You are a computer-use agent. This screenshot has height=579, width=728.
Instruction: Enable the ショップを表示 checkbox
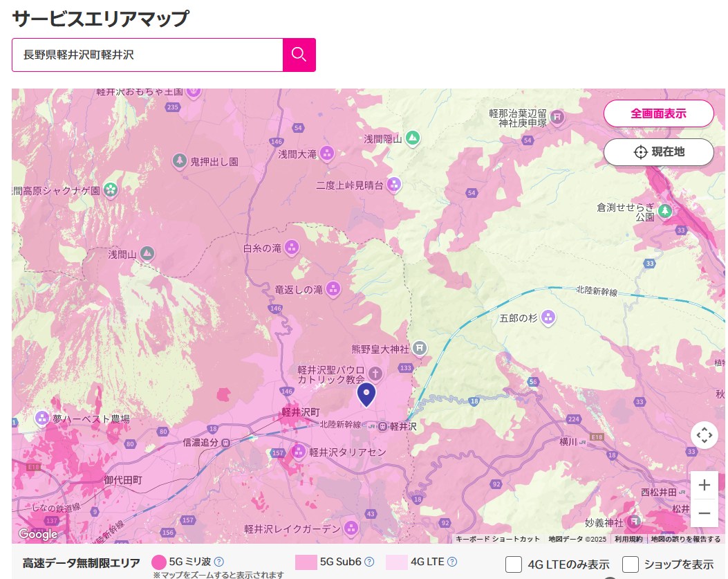click(630, 564)
